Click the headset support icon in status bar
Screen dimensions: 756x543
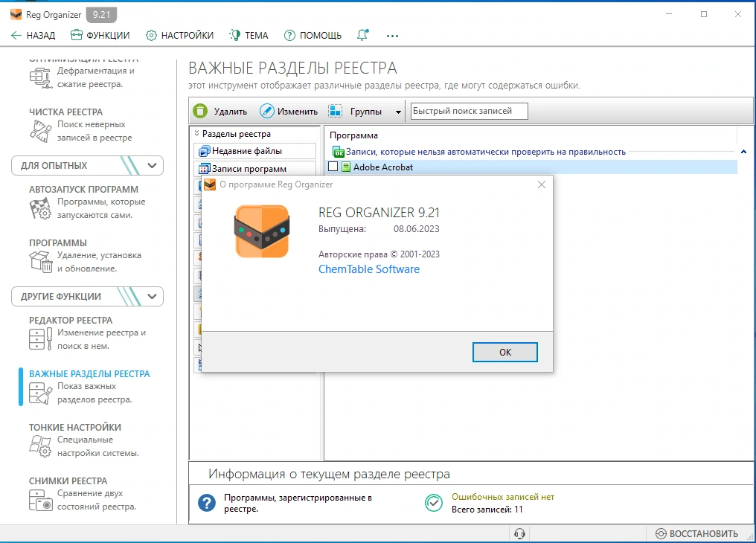[x=519, y=533]
